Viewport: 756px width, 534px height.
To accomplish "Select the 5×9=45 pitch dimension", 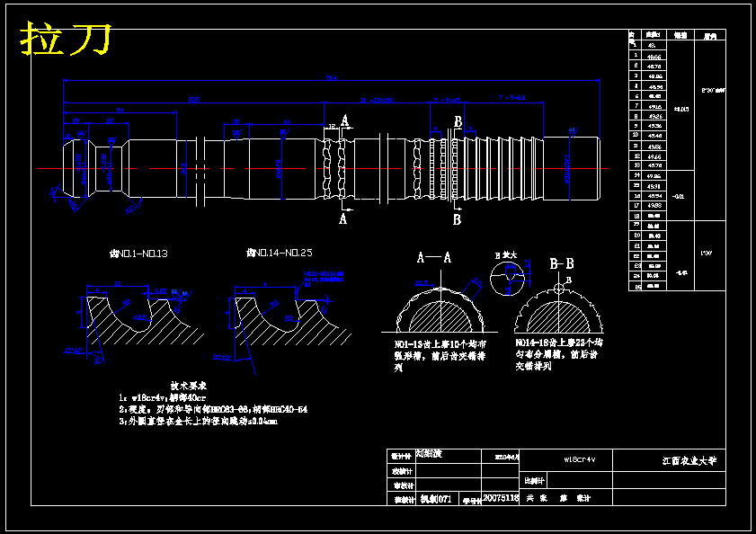I will (x=447, y=100).
